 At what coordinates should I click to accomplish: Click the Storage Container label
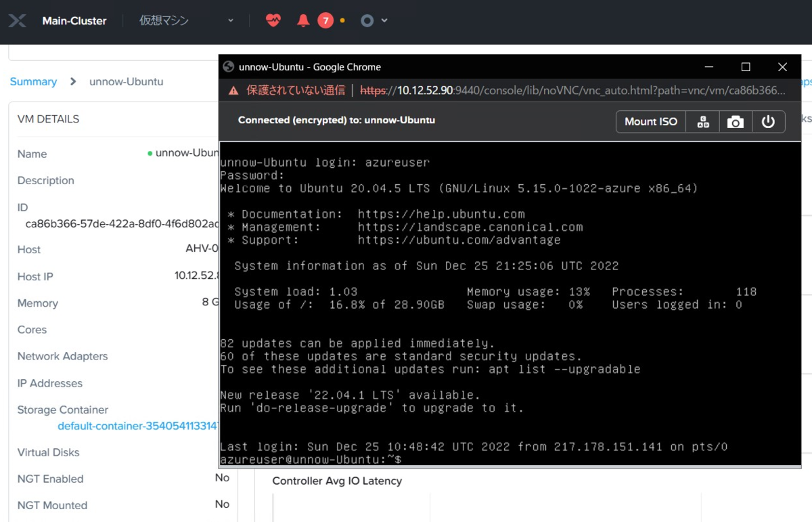tap(63, 410)
